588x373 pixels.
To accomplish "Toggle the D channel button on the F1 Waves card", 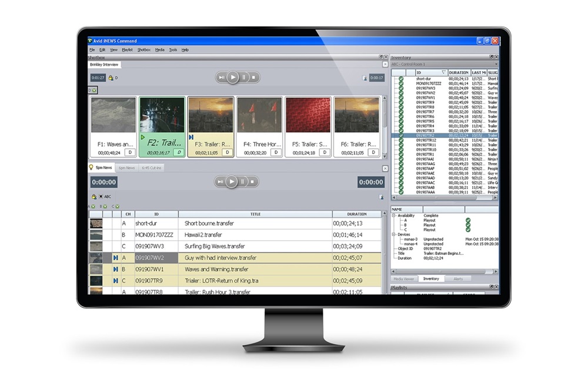I will click(130, 152).
